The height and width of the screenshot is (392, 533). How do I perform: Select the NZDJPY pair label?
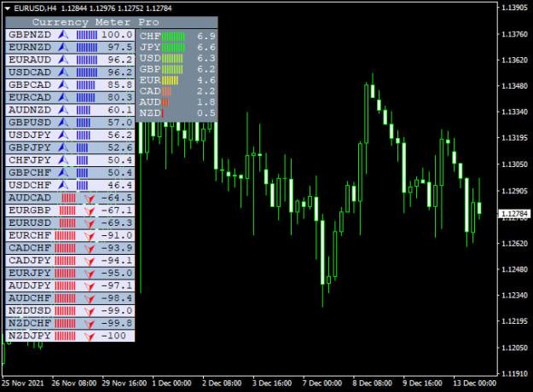click(x=30, y=336)
